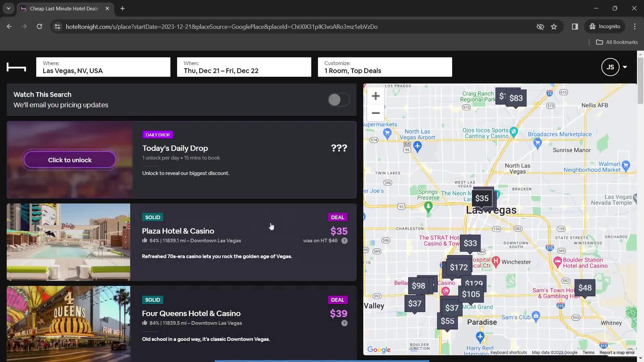Open a new browser tab
Screen dimensions: 644x362
(x=122, y=8)
